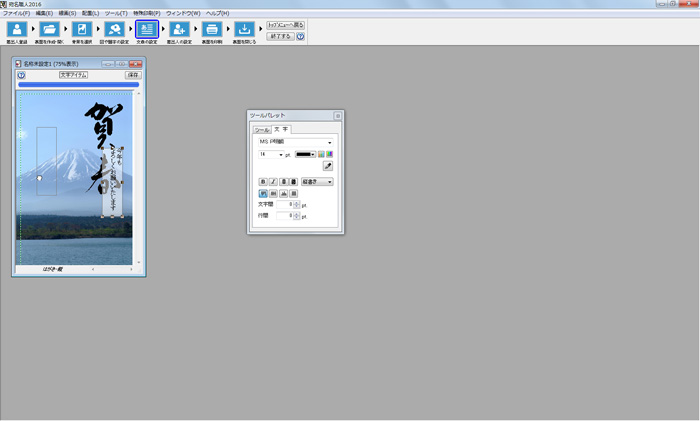The width and height of the screenshot is (700, 421).
Task: Click the 終了する button
Action: [x=279, y=36]
